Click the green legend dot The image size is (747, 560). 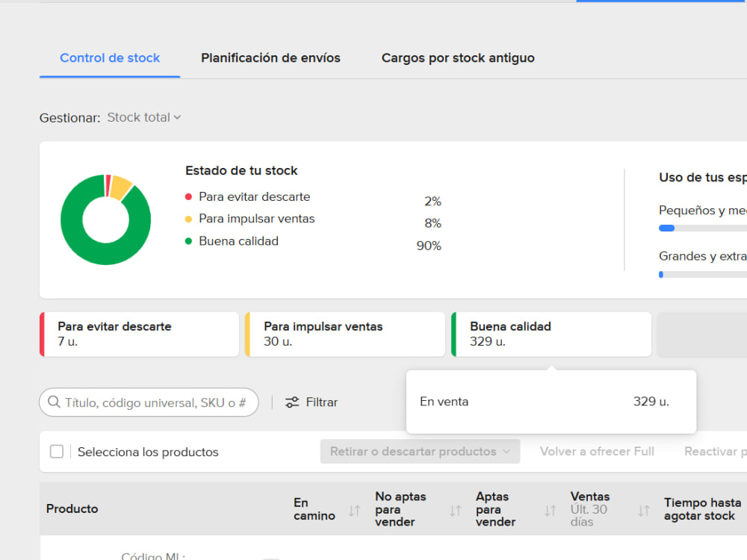[x=188, y=241]
